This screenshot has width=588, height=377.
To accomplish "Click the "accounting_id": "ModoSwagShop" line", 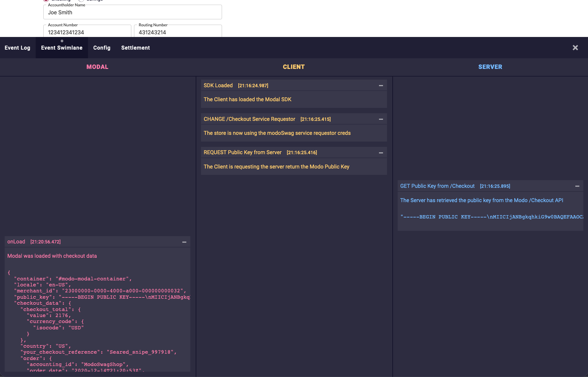I will click(78, 364).
